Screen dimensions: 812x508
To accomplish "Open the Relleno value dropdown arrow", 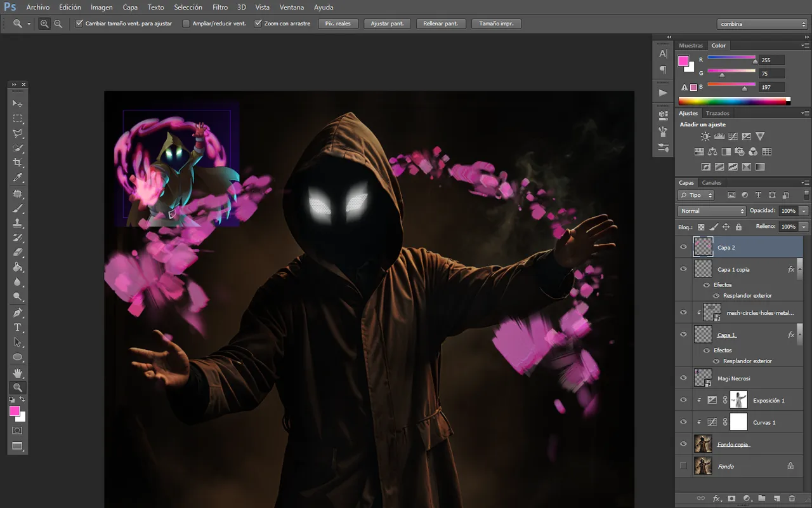I will 804,227.
